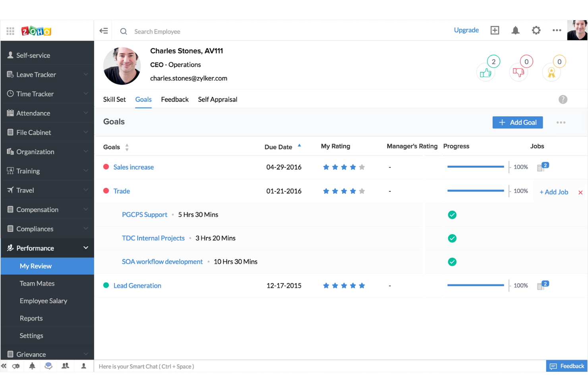Click the Quick Add plus icon
The width and height of the screenshot is (588, 392).
(495, 30)
